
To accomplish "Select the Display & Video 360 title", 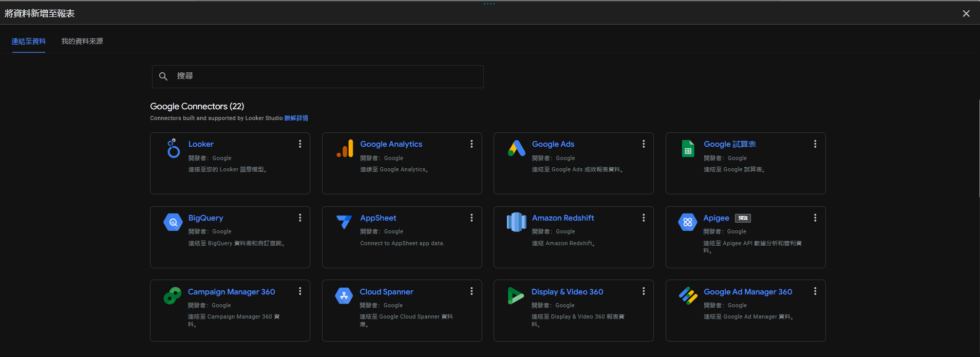I will [567, 291].
